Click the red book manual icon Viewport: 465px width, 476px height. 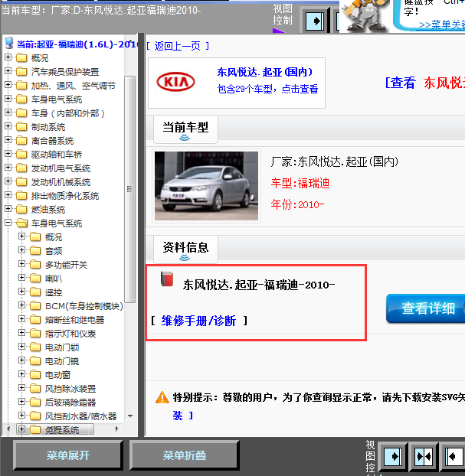(167, 279)
